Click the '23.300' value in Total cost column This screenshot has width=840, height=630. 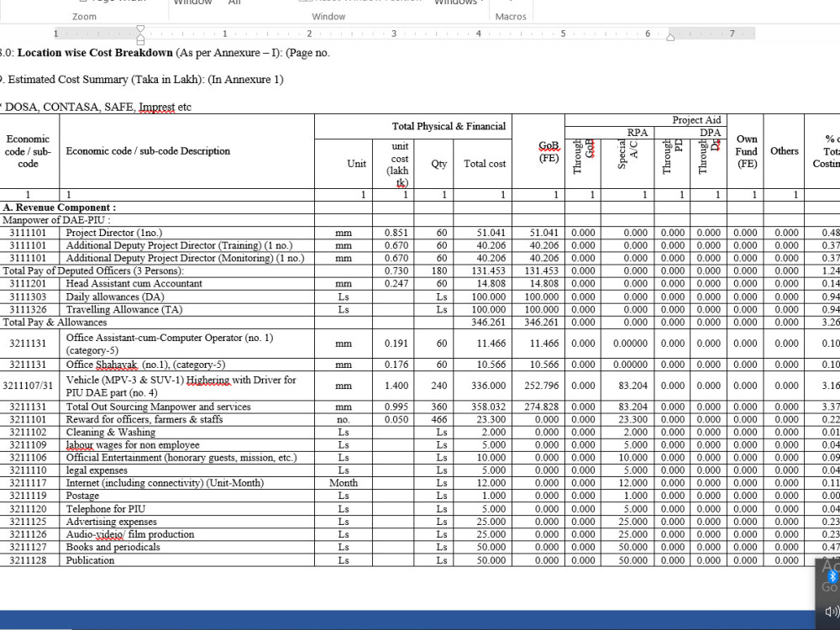point(491,419)
